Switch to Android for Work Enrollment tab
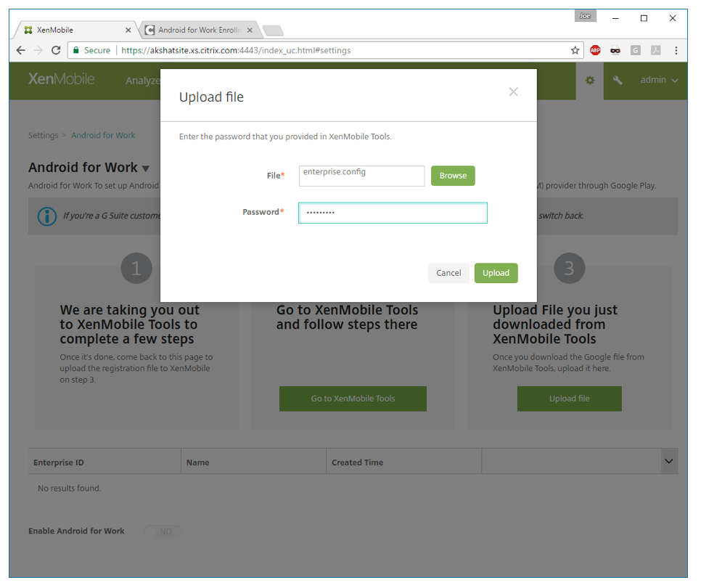The width and height of the screenshot is (701, 588). (200, 30)
